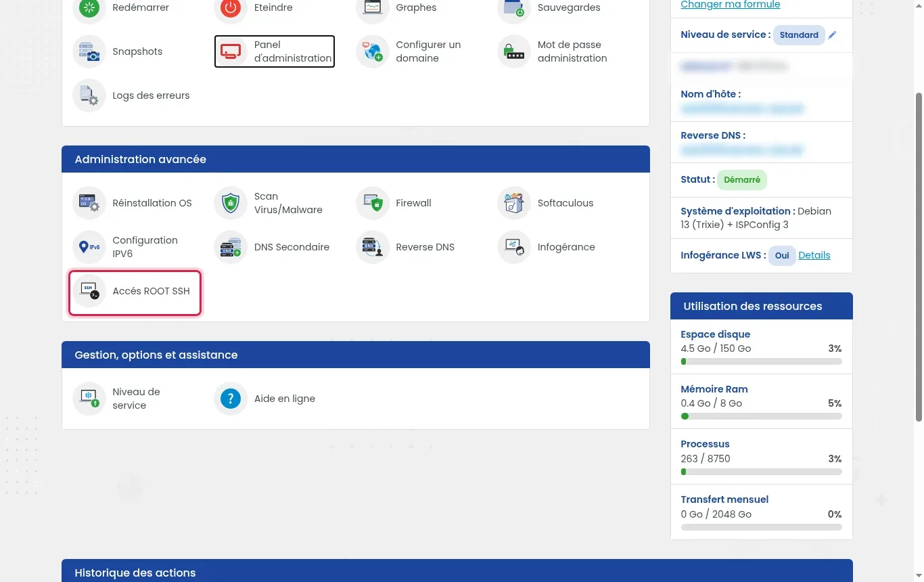The image size is (924, 582).
Task: Click the Historique des actions header
Action: [x=457, y=572]
